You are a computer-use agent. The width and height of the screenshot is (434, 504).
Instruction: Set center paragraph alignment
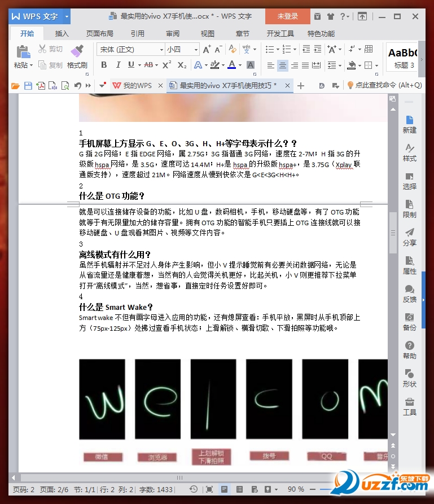coord(283,65)
